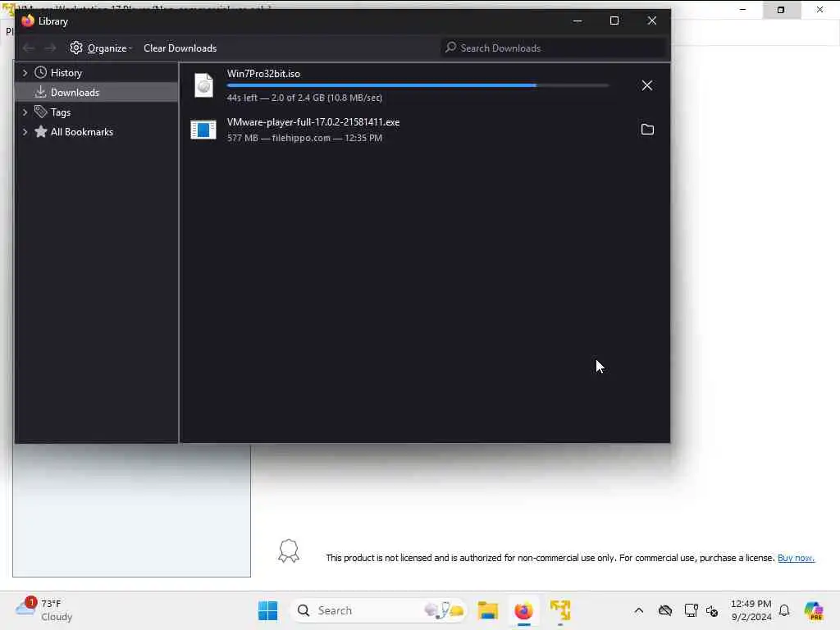Click Buy now link in VMware window
840x630 pixels.
[x=796, y=558]
